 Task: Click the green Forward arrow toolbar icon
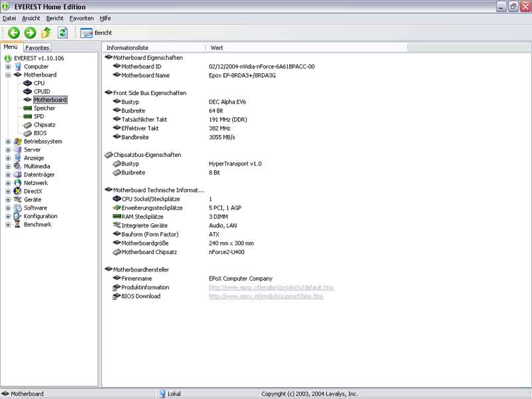[30, 33]
